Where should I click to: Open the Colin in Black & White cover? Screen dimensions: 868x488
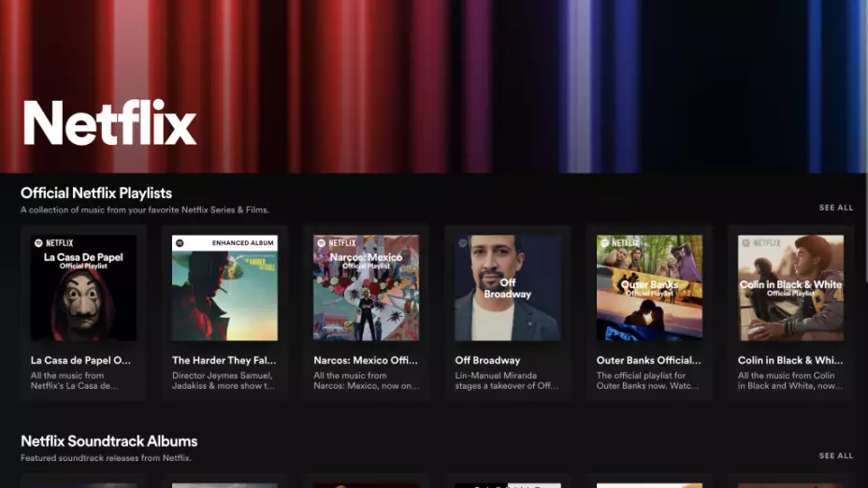pyautogui.click(x=790, y=288)
